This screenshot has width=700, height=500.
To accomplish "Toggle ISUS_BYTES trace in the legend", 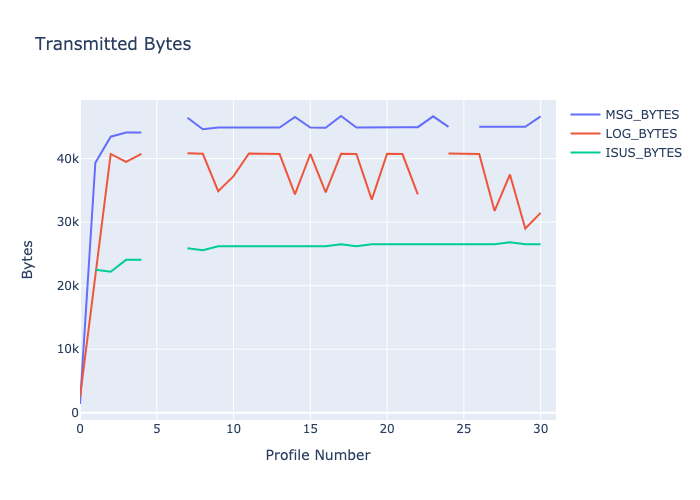I will tap(643, 152).
